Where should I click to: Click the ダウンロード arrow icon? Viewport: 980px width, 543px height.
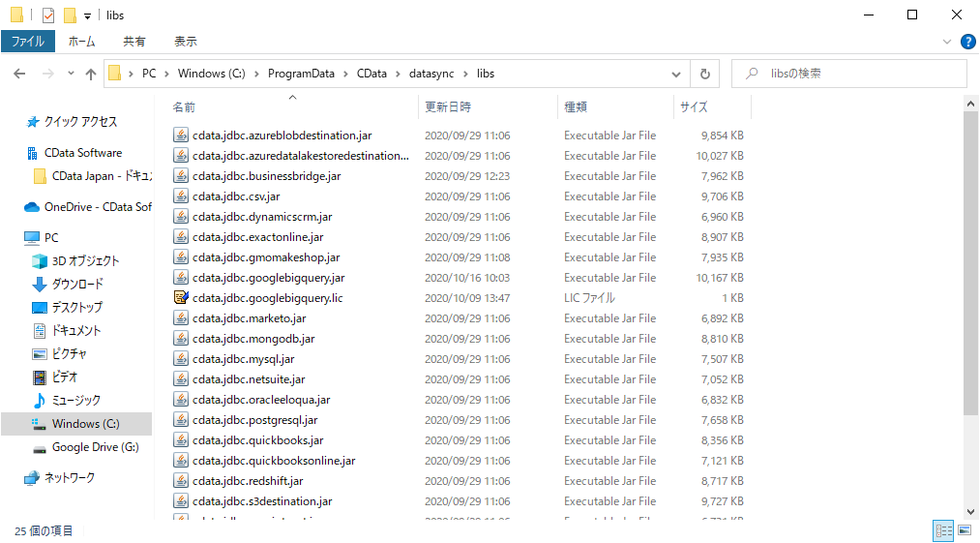click(x=40, y=284)
